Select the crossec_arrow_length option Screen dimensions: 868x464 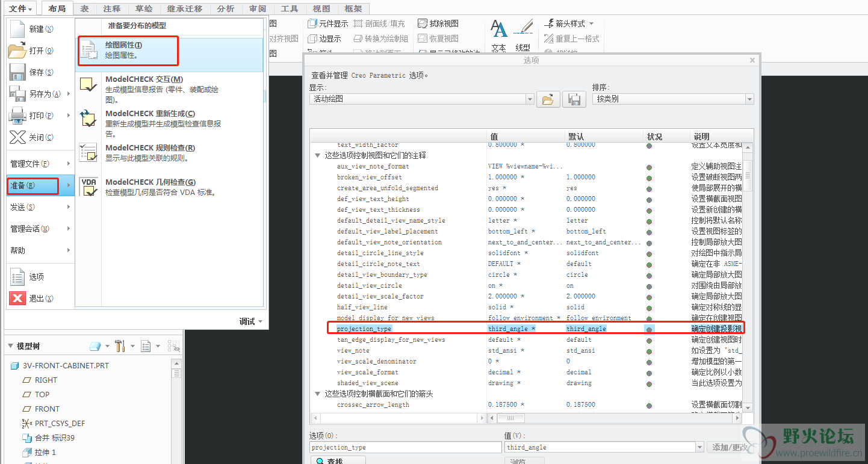[373, 404]
